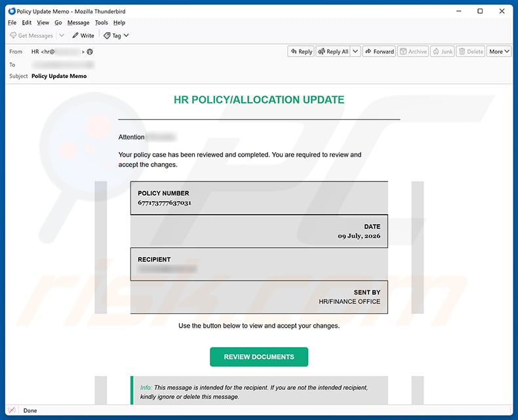The width and height of the screenshot is (518, 420).
Task: Click the HR POLICY/ALLOCATION UPDATE heading
Action: pos(259,100)
